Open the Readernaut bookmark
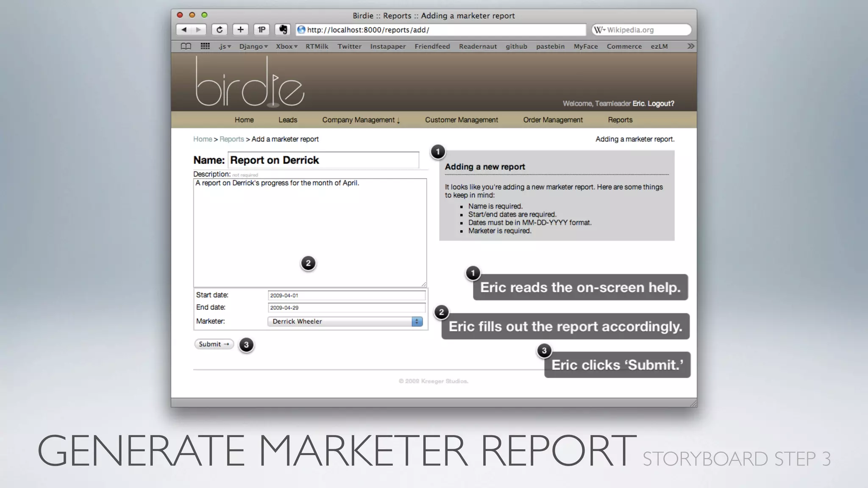The height and width of the screenshot is (488, 868). (478, 47)
